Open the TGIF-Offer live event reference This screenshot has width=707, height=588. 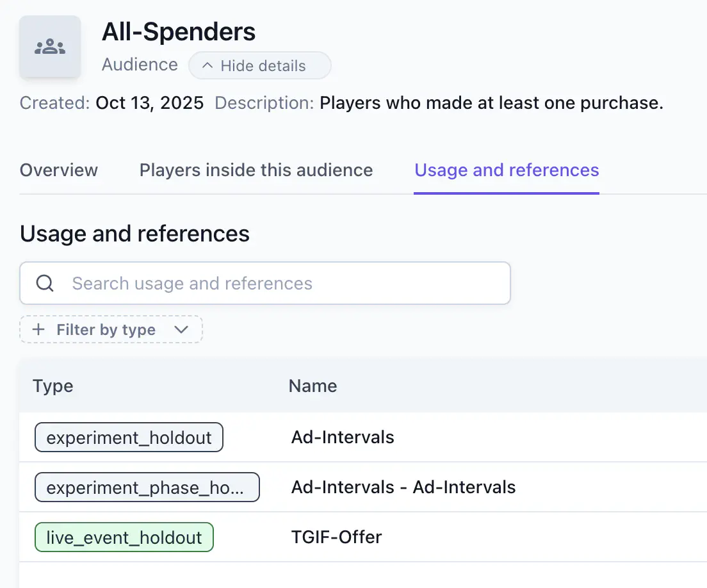coord(337,537)
